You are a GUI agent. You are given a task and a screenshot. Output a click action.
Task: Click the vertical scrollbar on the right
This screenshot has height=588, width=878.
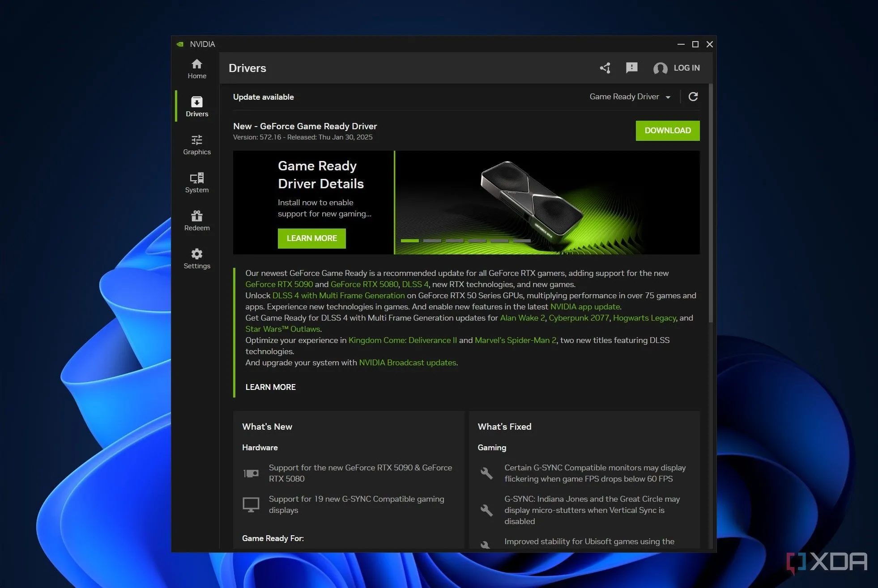coord(711,201)
